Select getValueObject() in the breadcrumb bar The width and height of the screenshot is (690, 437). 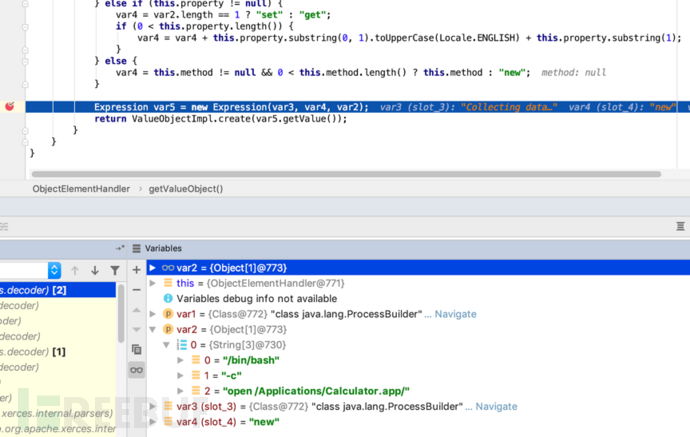(x=186, y=188)
